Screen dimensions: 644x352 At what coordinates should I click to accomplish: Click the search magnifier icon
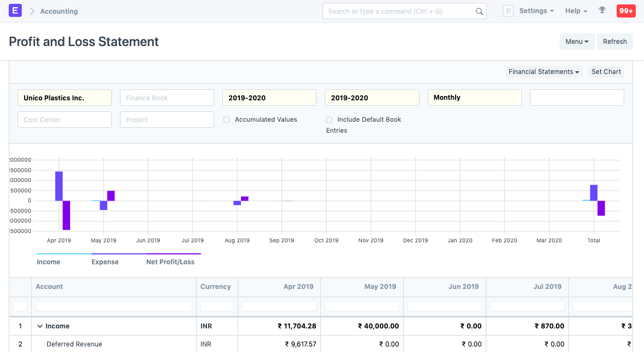[479, 12]
